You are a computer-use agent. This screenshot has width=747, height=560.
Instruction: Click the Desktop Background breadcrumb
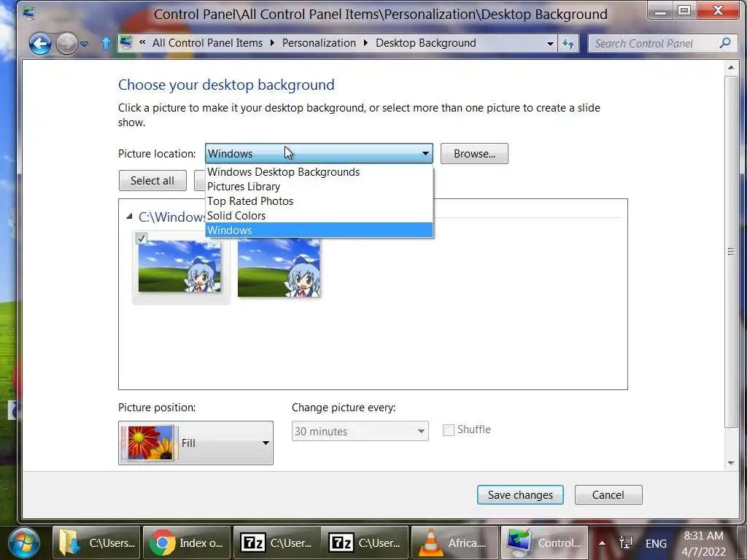(425, 43)
